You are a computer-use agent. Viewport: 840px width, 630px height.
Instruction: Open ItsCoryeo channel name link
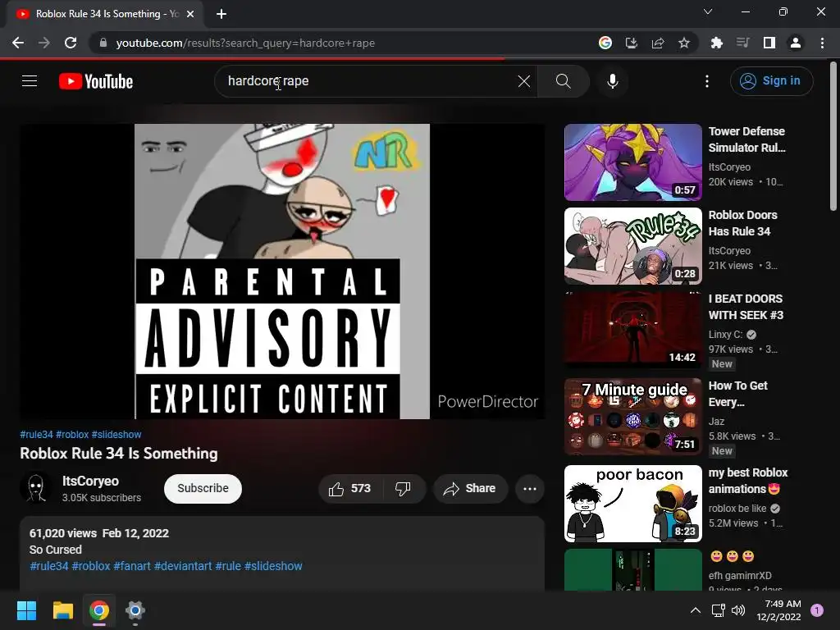click(x=90, y=481)
